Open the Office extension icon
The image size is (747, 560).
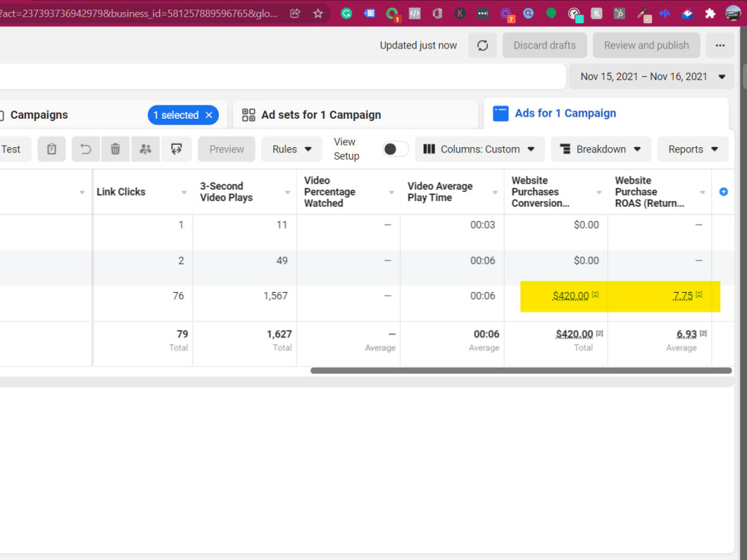point(437,13)
